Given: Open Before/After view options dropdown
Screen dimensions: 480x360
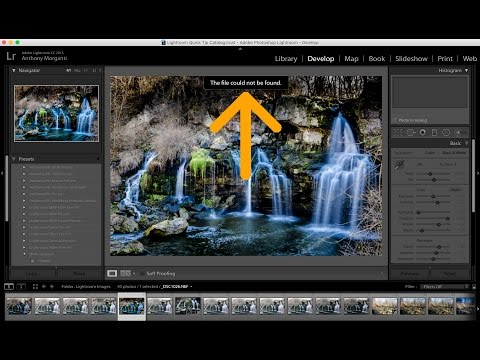Looking at the screenshot, I should point(134,274).
